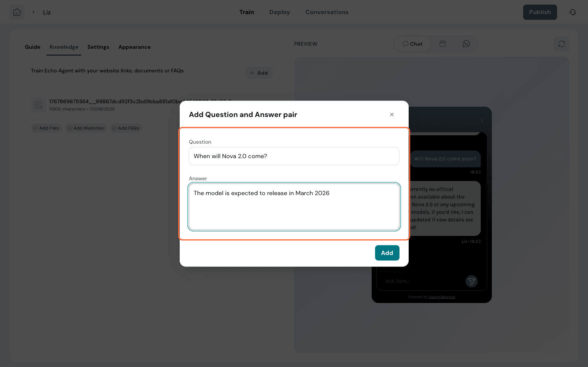Select the Chat preview mode toggle
Image resolution: width=588 pixels, height=367 pixels.
click(412, 44)
